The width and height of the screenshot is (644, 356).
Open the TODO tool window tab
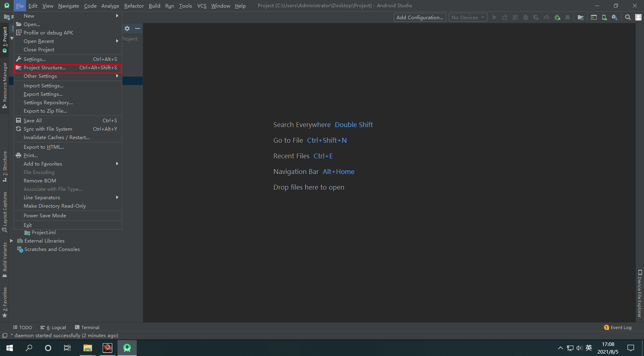pos(22,328)
